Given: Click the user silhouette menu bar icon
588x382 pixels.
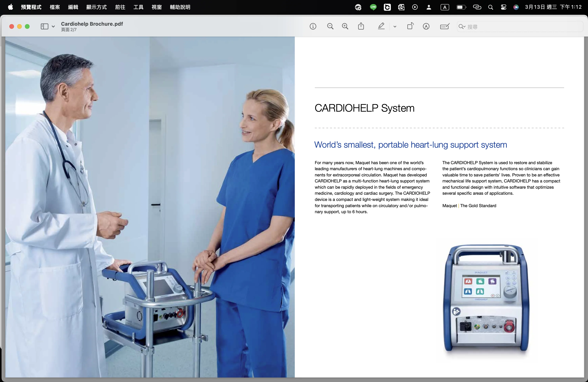Looking at the screenshot, I should tap(429, 7).
